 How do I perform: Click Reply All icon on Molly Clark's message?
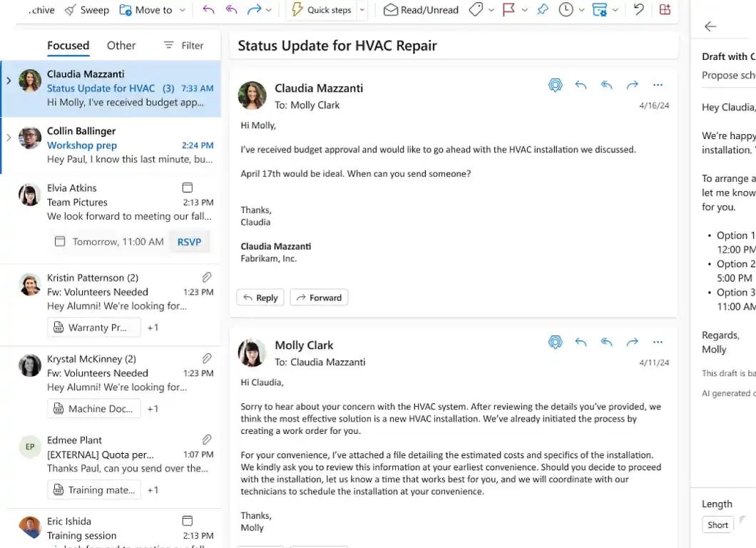(x=606, y=342)
